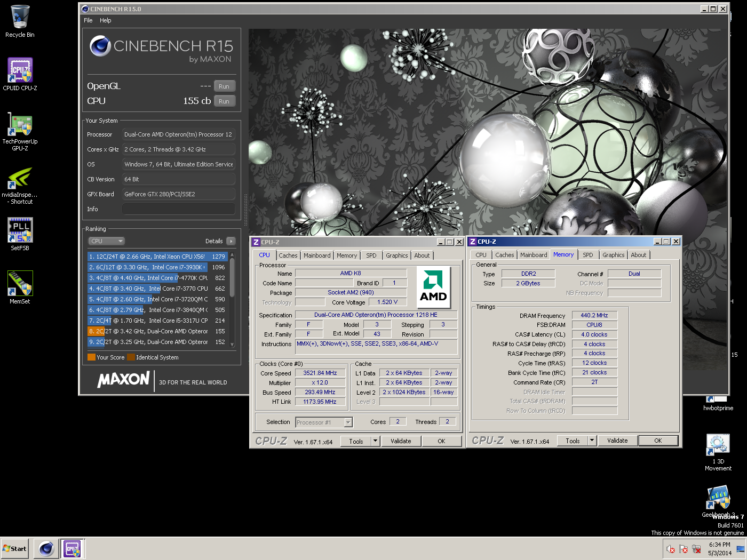Open the File menu in Cinebench
Image resolution: width=747 pixels, height=560 pixels.
coord(88,20)
